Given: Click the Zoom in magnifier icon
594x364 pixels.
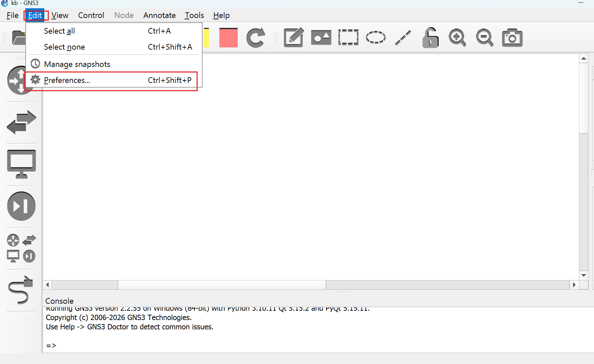Looking at the screenshot, I should pos(457,38).
